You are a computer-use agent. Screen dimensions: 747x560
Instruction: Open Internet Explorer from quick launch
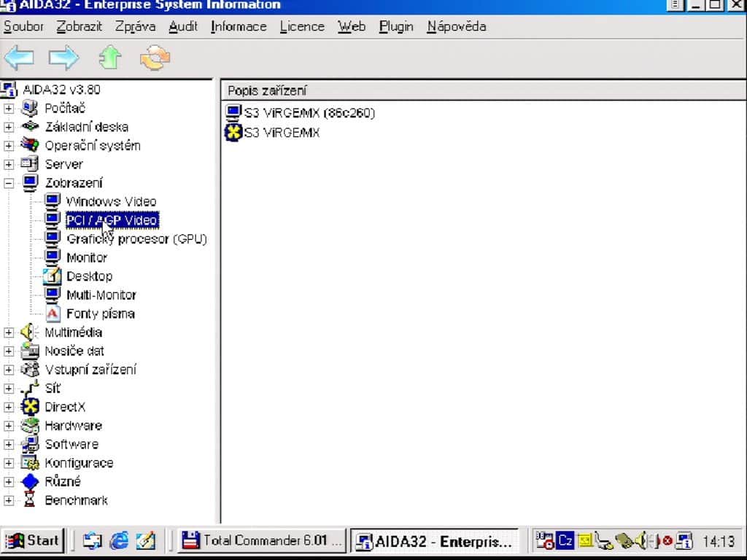click(119, 540)
